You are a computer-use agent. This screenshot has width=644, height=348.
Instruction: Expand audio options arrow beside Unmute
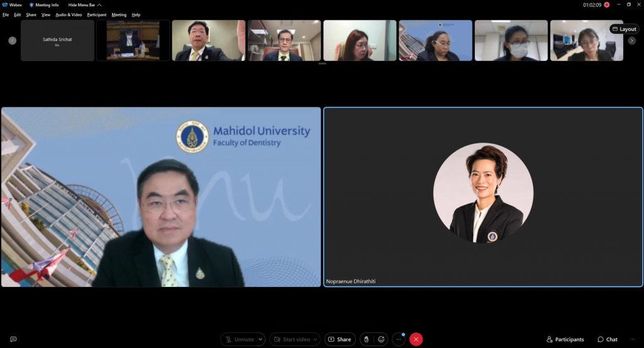click(260, 339)
